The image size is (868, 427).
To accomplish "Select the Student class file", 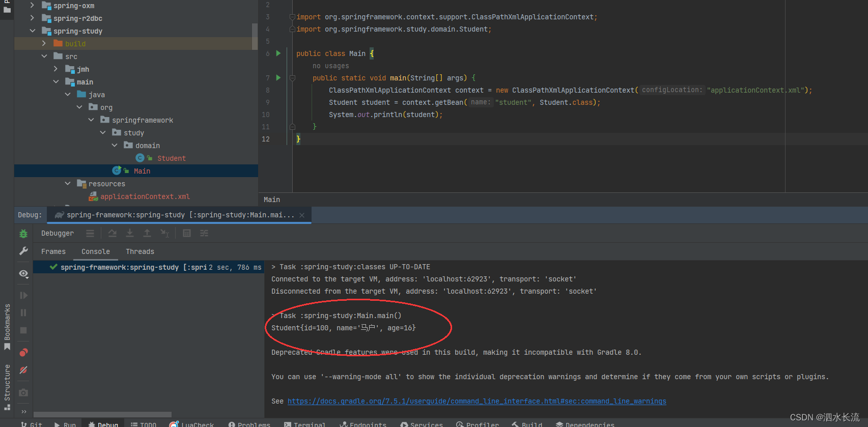I will pyautogui.click(x=171, y=158).
